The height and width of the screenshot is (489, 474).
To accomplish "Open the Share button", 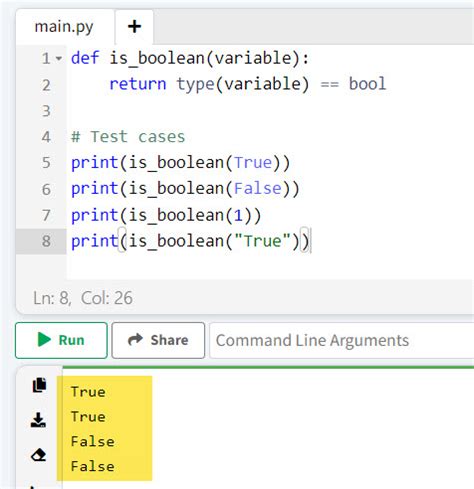I will pos(158,340).
